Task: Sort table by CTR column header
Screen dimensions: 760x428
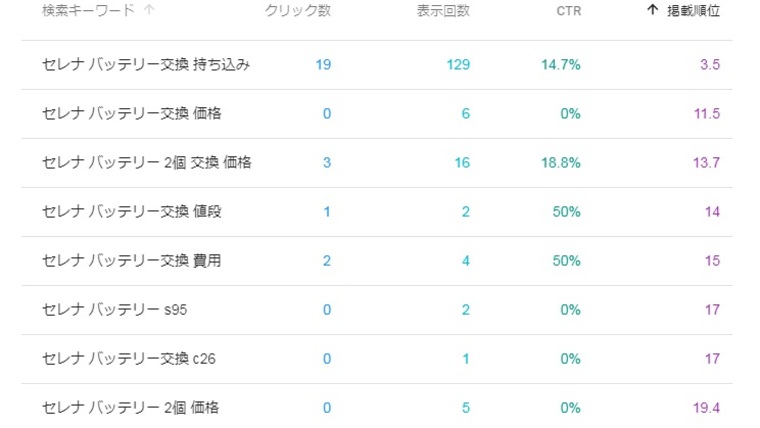Action: [x=568, y=11]
